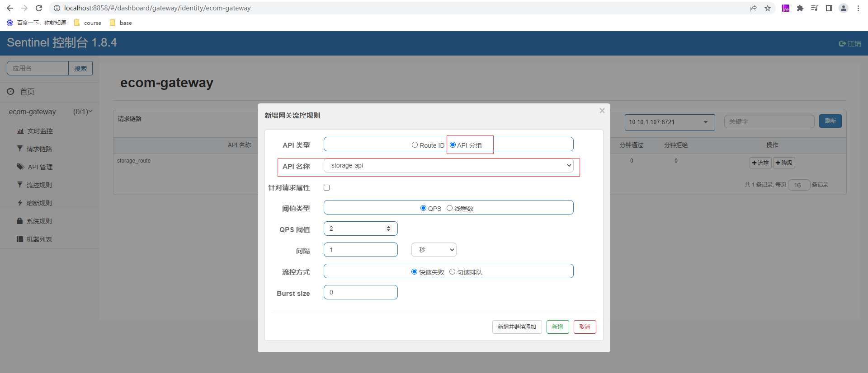Open 实时监控 in sidebar
Screen dimensions: 868x373
point(35,131)
